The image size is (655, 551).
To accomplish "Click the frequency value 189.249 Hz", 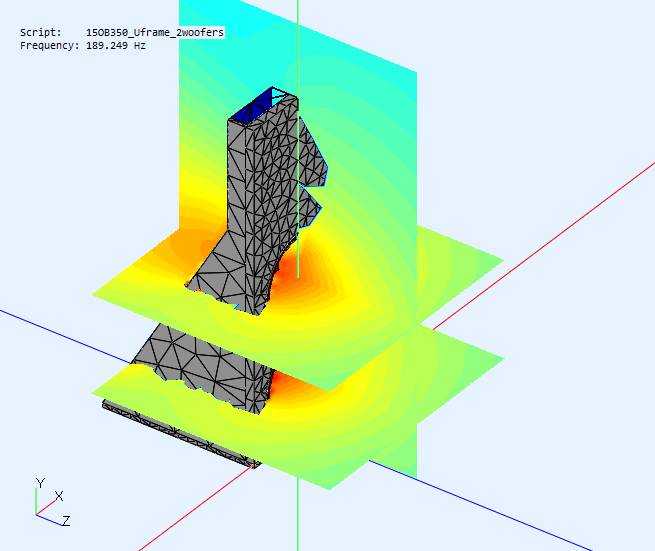I will pyautogui.click(x=116, y=46).
